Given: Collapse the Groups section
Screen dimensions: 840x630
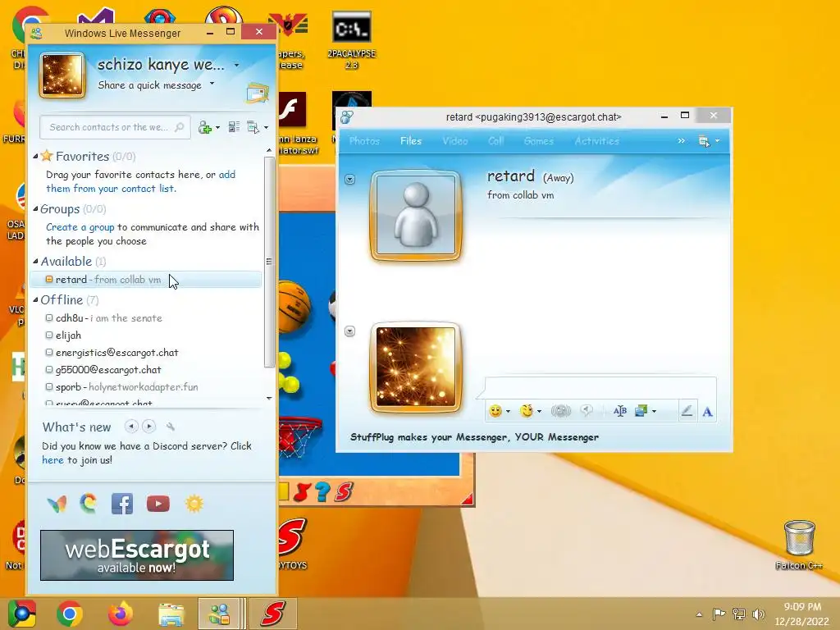Looking at the screenshot, I should pos(35,209).
